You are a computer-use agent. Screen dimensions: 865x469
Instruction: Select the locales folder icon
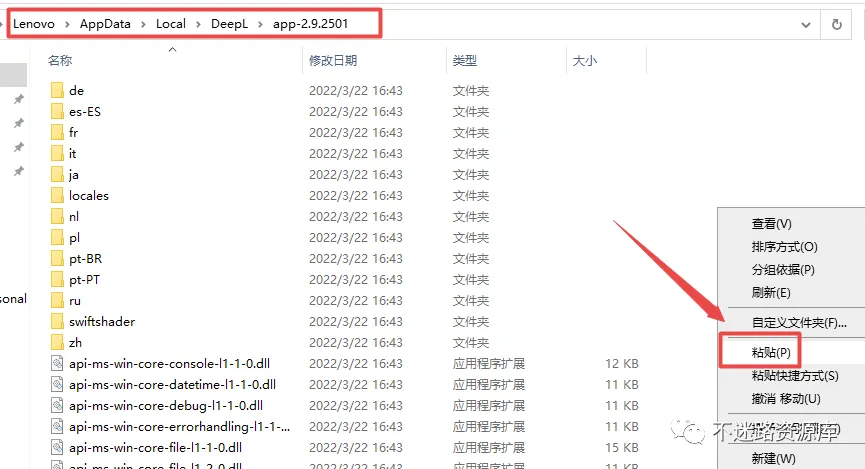point(57,195)
